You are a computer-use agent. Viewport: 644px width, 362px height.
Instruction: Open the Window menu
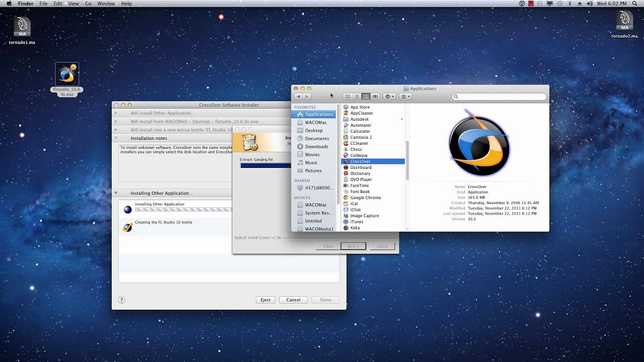(x=106, y=4)
